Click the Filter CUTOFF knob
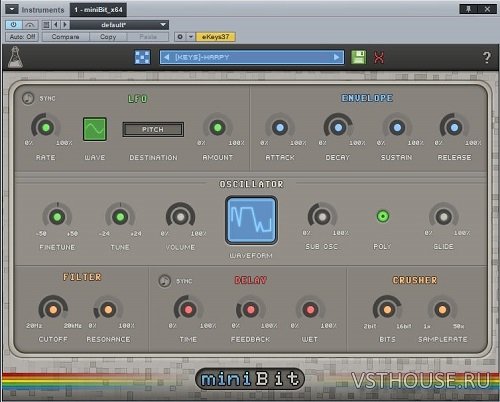This screenshot has height=402, width=500. point(53,310)
